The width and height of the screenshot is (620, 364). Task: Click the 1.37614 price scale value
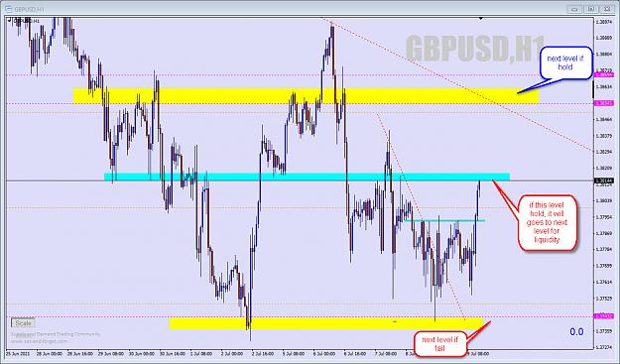(x=603, y=283)
